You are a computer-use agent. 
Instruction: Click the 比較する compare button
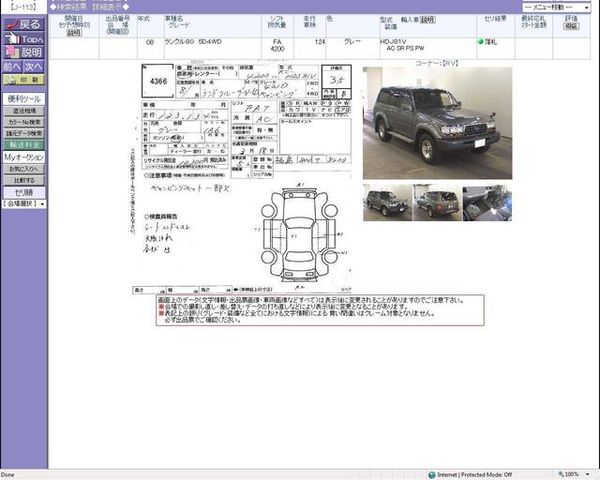(23, 180)
